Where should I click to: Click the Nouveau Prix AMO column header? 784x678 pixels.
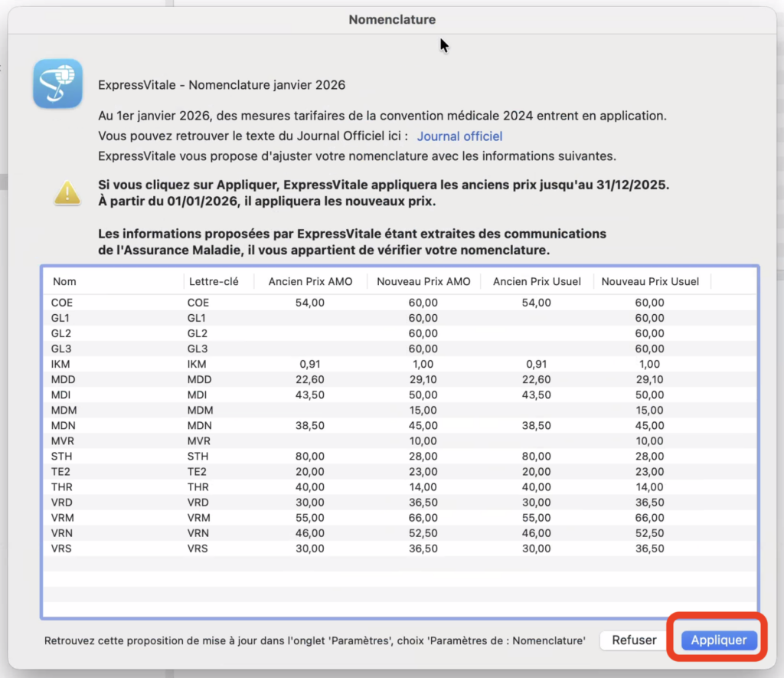[423, 281]
